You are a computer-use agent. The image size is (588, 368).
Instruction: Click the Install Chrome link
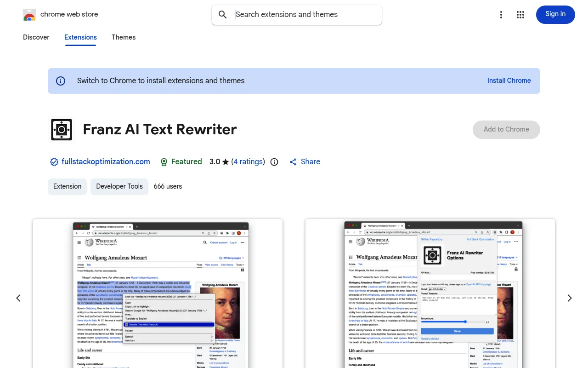click(x=509, y=80)
